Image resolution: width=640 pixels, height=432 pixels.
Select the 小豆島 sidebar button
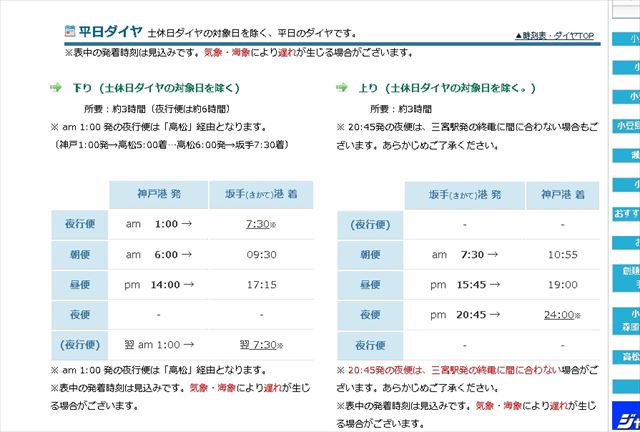[628, 125]
